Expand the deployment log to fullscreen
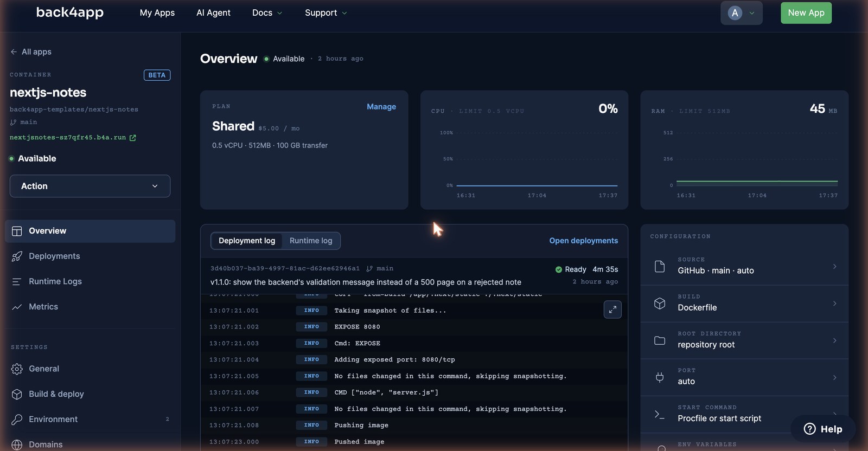 click(612, 310)
